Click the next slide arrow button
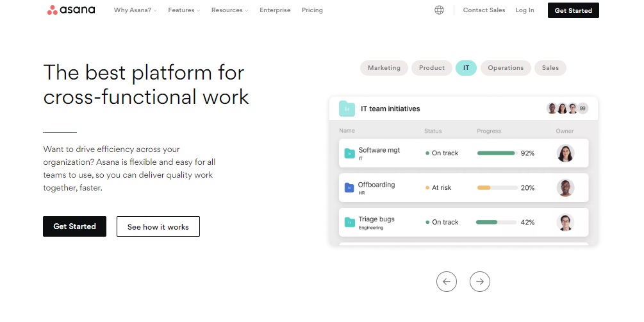 tap(480, 282)
